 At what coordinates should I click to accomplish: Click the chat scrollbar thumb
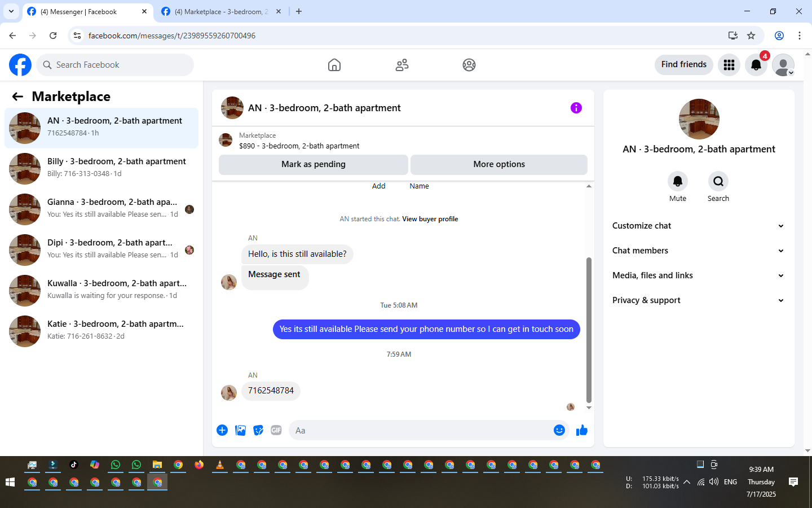[589, 330]
